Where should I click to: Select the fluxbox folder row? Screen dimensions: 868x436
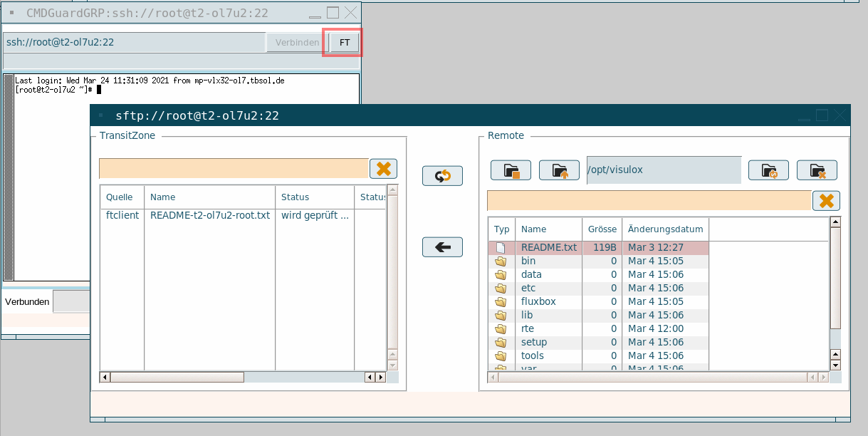(x=538, y=301)
